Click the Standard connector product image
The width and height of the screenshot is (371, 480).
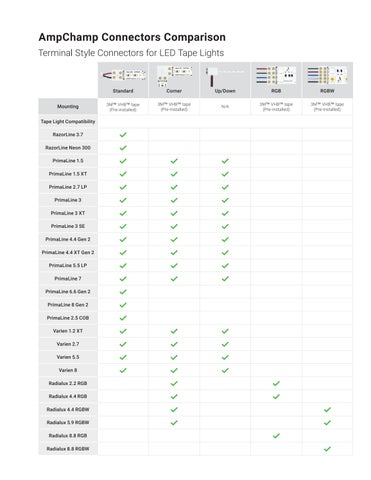(124, 75)
